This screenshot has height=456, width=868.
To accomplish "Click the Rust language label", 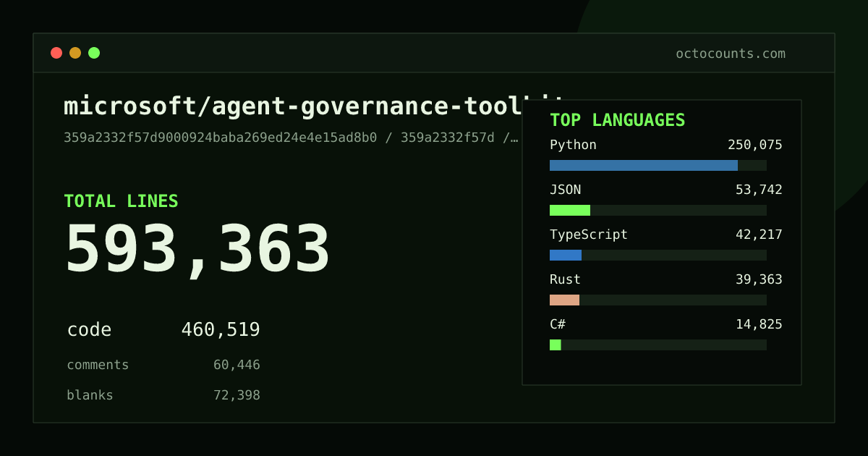I will click(x=565, y=279).
